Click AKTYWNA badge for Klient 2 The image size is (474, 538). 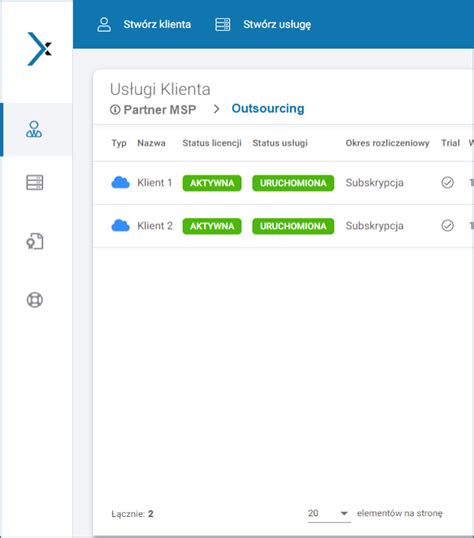coord(212,226)
